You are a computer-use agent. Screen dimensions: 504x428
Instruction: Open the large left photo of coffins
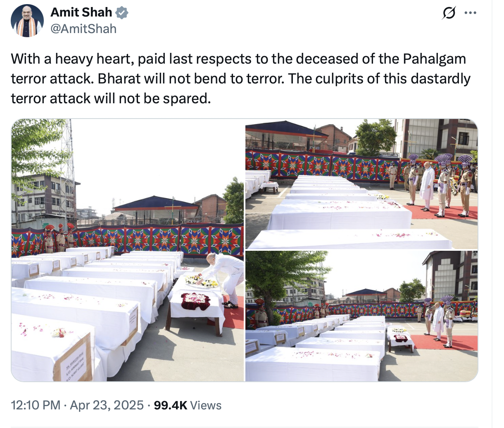pos(127,250)
